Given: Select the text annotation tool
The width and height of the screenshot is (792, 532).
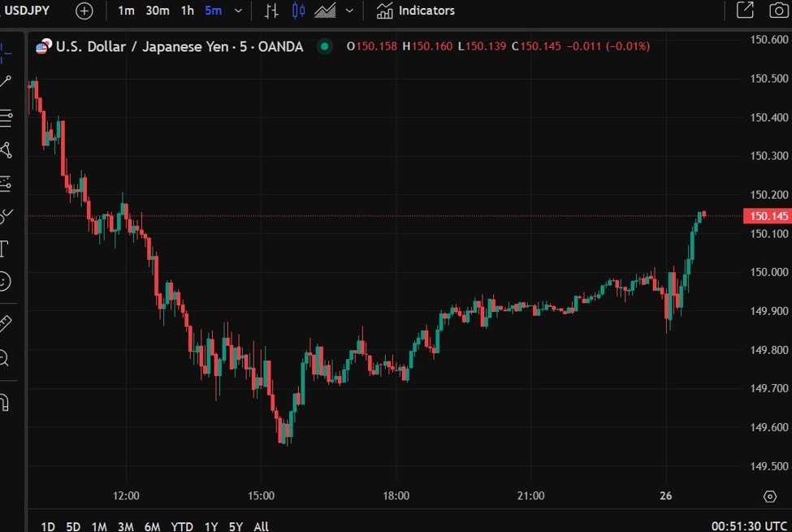Looking at the screenshot, I should [4, 248].
